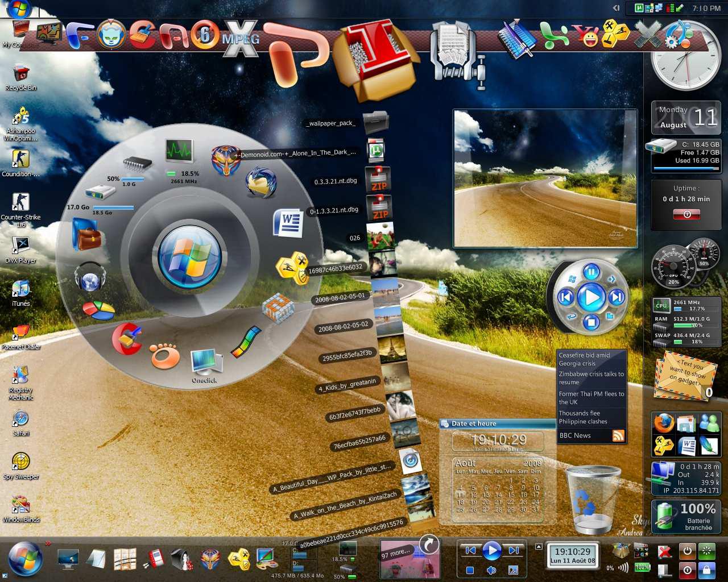
Task: Click play on the taskbar media toolbar
Action: [x=492, y=550]
